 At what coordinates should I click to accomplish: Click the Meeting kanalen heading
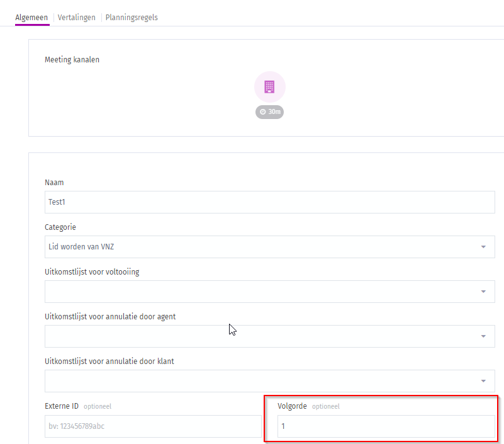click(72, 60)
